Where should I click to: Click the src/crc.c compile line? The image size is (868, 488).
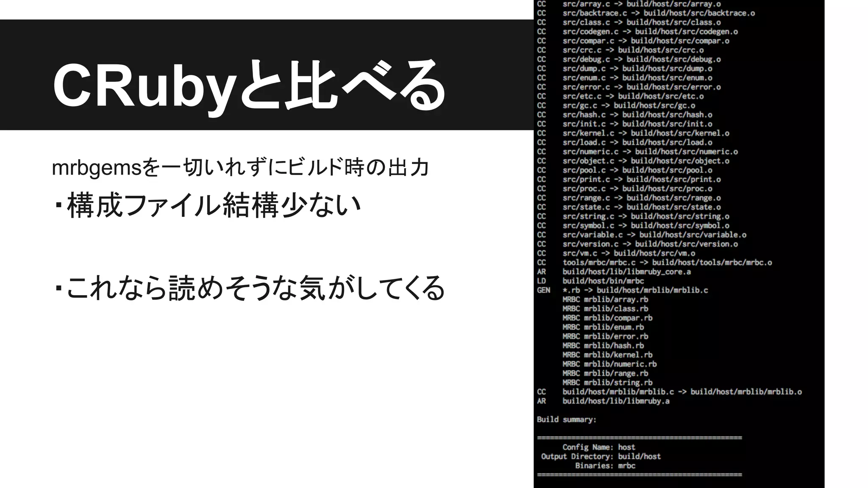620,50
